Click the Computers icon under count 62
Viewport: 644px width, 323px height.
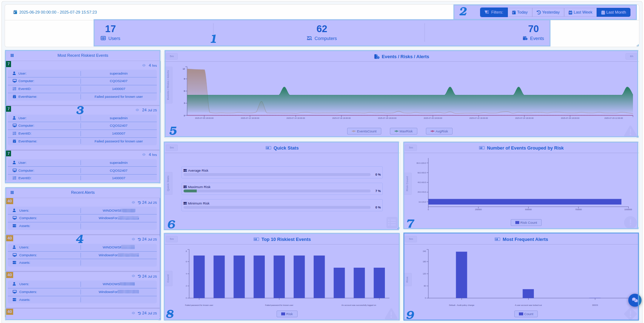tap(309, 39)
